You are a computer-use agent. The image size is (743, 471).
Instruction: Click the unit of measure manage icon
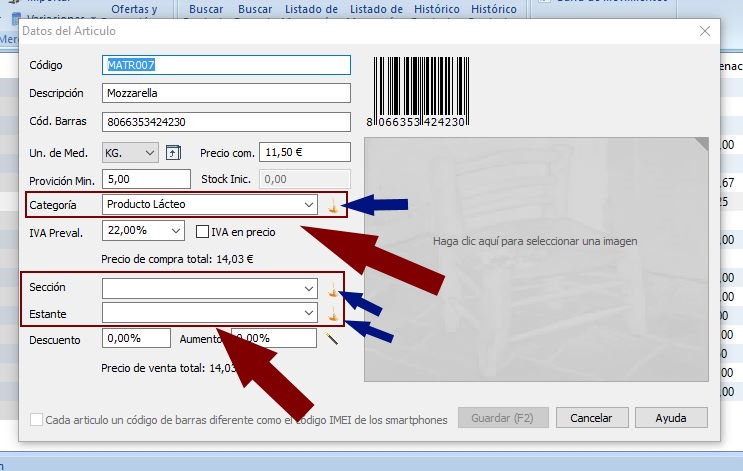click(173, 153)
